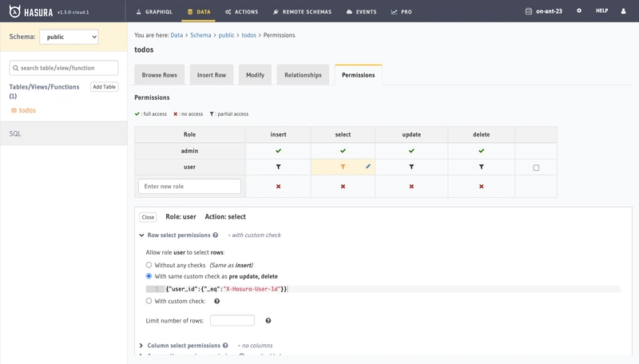This screenshot has height=364, width=639.
Task: Click help icon beside Column select permissions
Action: (x=225, y=346)
